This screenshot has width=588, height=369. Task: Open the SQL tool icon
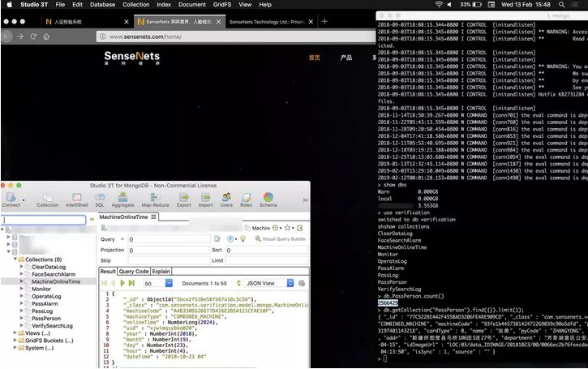[100, 200]
